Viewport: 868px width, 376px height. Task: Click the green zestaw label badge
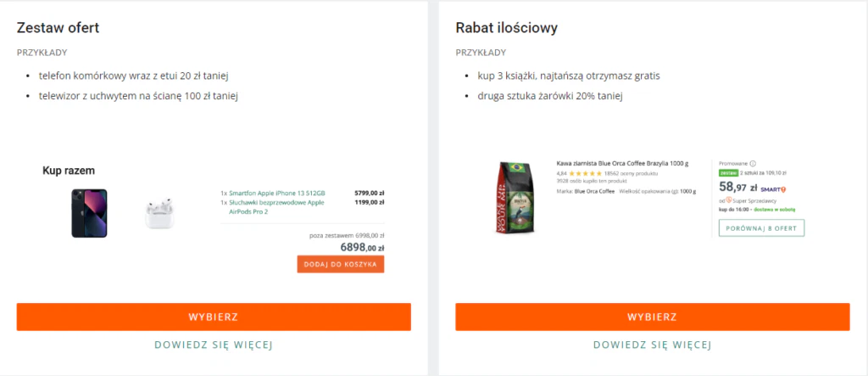728,173
